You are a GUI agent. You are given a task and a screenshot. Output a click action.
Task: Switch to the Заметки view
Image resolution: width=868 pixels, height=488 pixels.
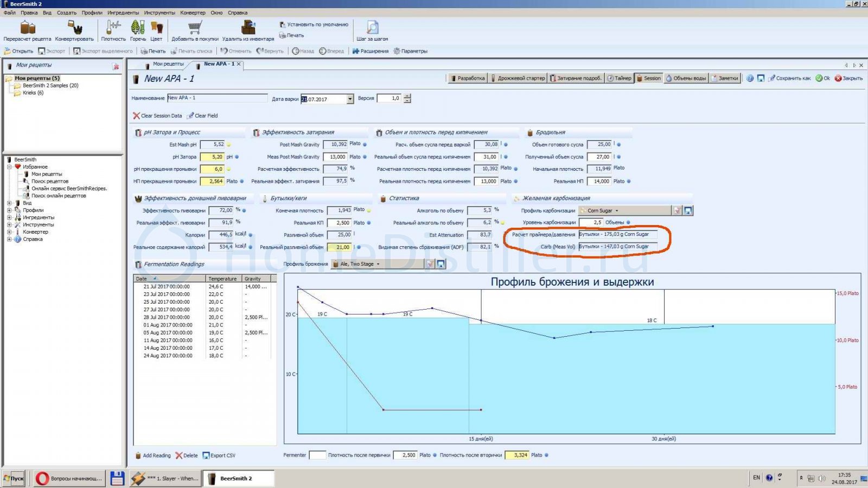[x=725, y=78]
